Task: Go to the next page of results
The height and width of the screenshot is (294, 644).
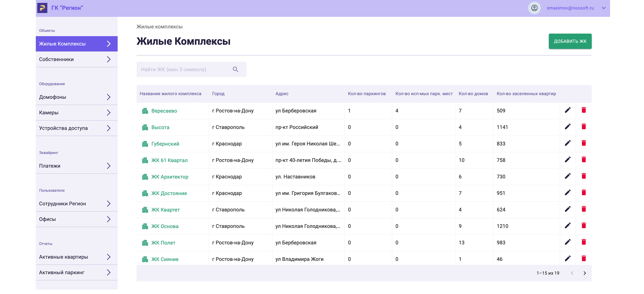Action: [x=585, y=273]
